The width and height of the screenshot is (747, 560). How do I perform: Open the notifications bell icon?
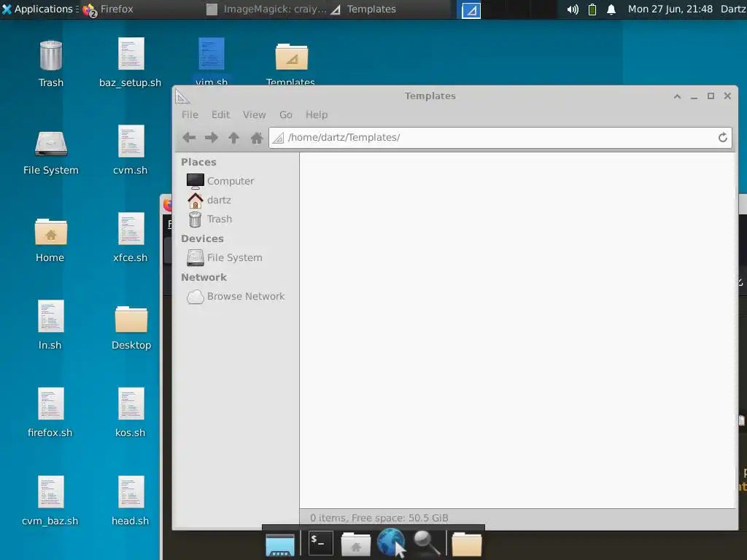point(611,9)
